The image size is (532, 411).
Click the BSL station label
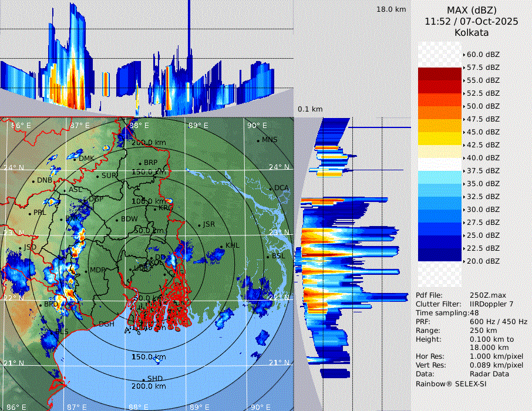pyautogui.click(x=278, y=257)
